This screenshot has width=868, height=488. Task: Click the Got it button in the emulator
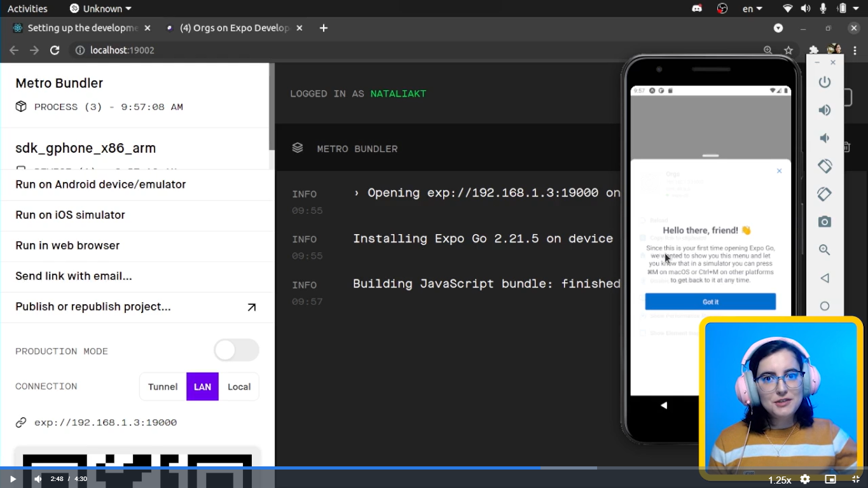click(x=710, y=302)
